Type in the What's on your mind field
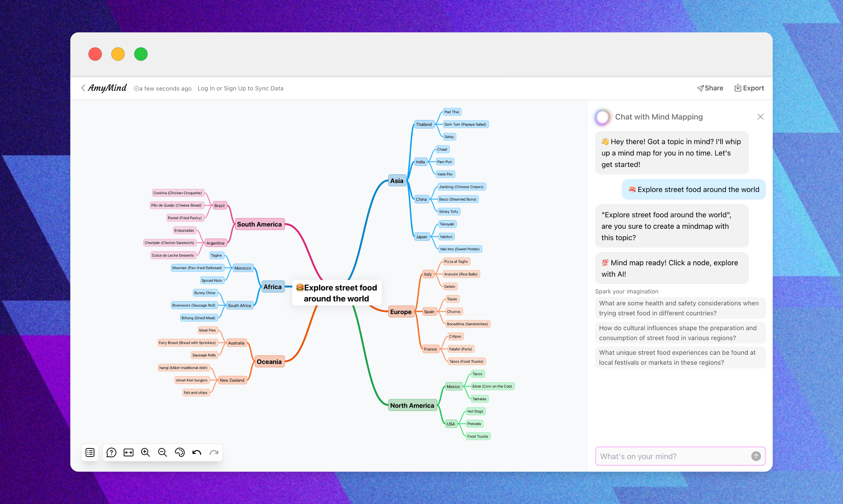Screen dimensions: 843x504 pyautogui.click(x=673, y=456)
